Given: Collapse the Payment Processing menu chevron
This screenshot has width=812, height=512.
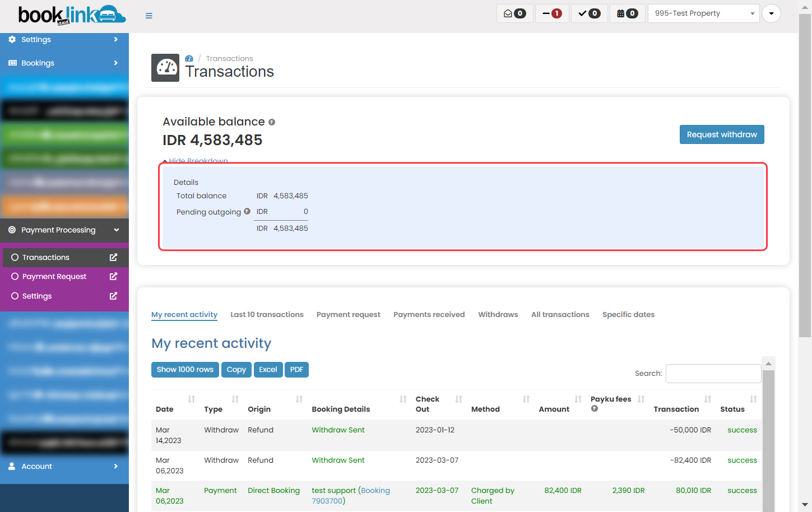Looking at the screenshot, I should 117,230.
